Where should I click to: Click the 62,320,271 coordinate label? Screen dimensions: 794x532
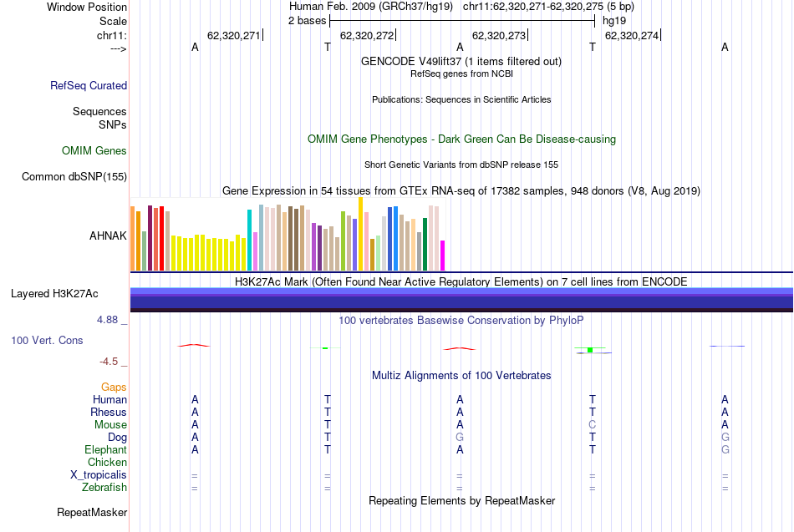tap(233, 35)
